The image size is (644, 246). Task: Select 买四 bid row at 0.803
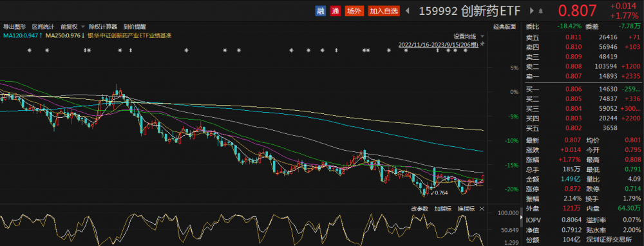pyautogui.click(x=584, y=118)
